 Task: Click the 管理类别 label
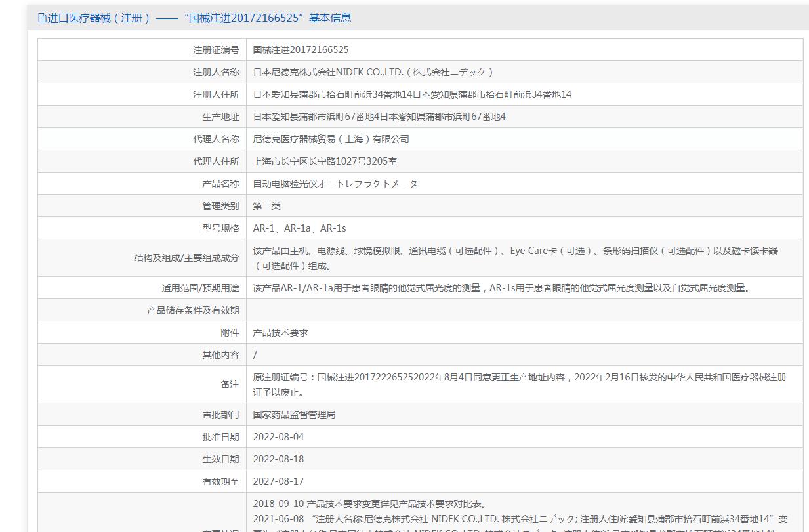[220, 206]
